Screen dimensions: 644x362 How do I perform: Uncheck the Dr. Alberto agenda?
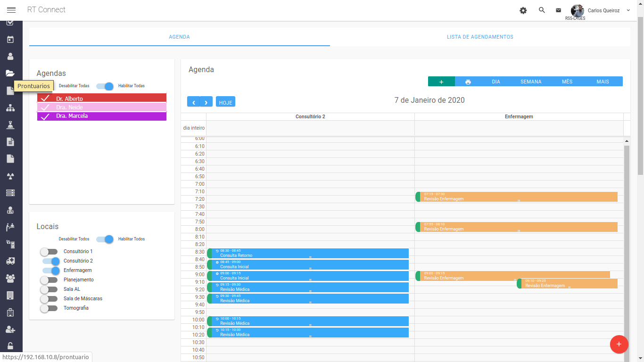point(45,99)
